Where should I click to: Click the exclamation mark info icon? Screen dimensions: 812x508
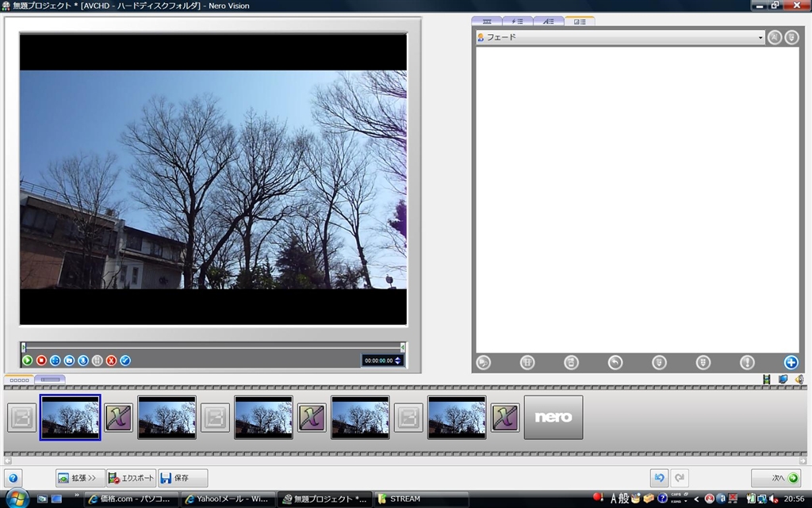coord(747,363)
